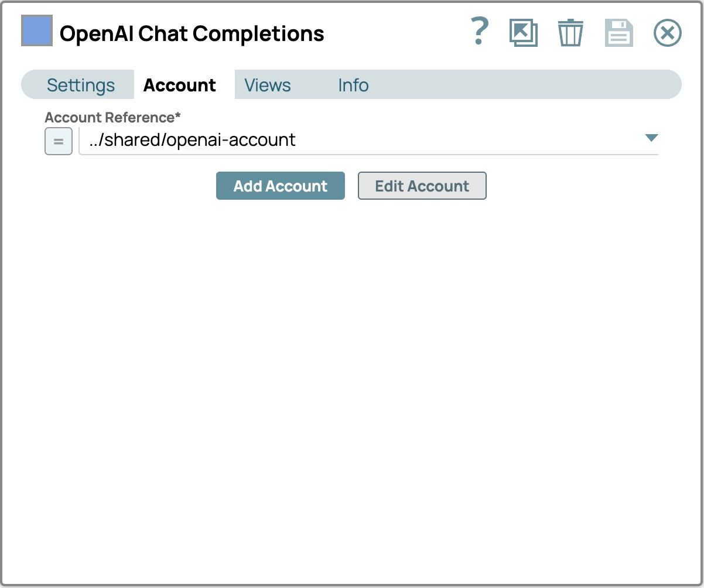
Task: Switch to the Settings tab
Action: pos(81,86)
